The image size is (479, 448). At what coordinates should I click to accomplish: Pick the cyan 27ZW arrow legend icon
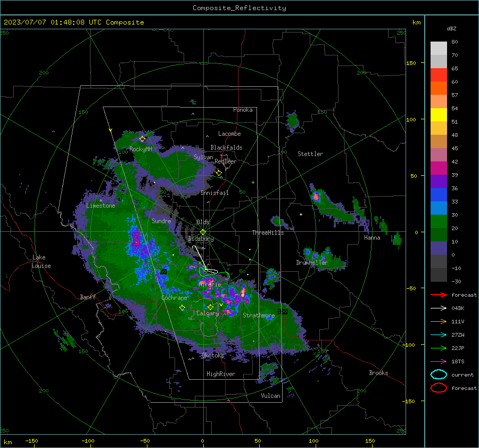(439, 335)
